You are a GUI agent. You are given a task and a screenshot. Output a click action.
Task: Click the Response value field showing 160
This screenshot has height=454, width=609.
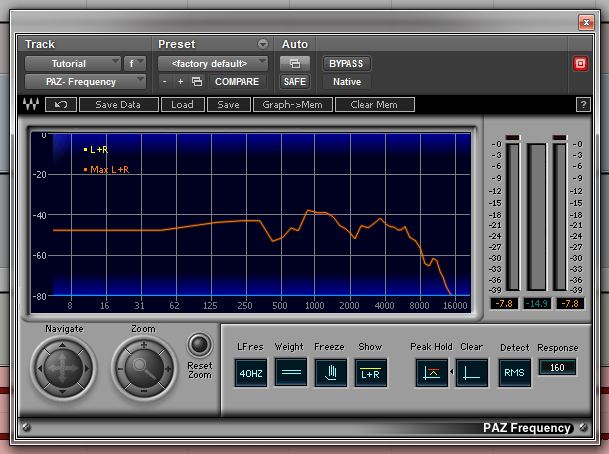556,367
